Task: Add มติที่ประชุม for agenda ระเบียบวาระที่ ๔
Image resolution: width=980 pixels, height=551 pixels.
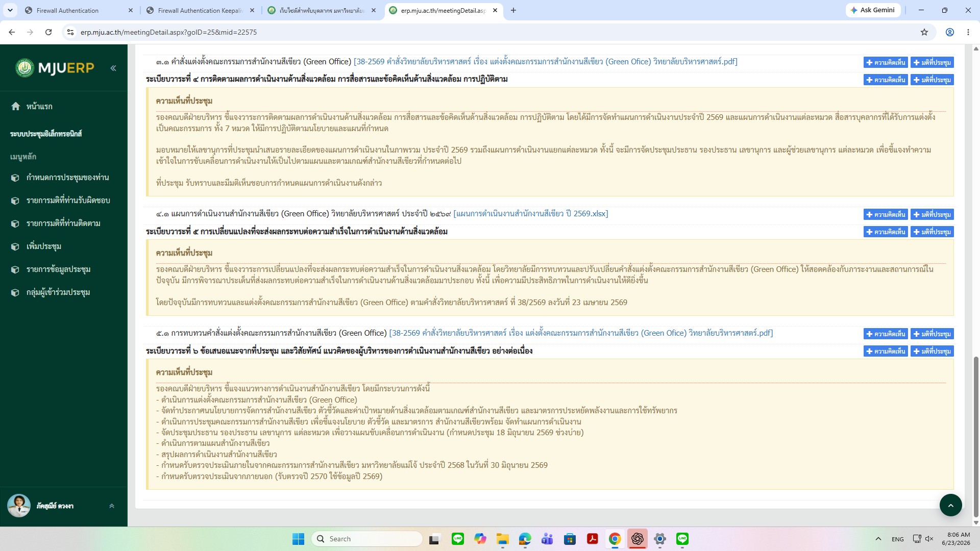Action: 932,80
